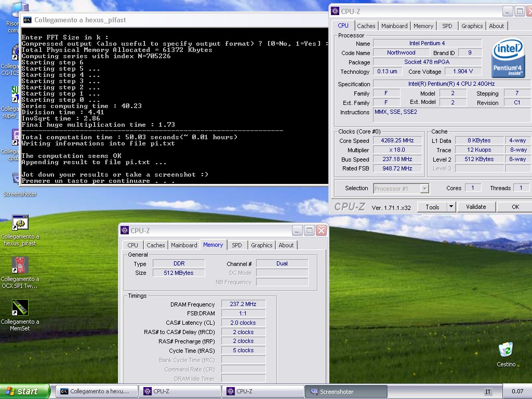Viewport: 532px width, 399px height.
Task: Click the command prompt title bar icon
Action: [x=27, y=20]
